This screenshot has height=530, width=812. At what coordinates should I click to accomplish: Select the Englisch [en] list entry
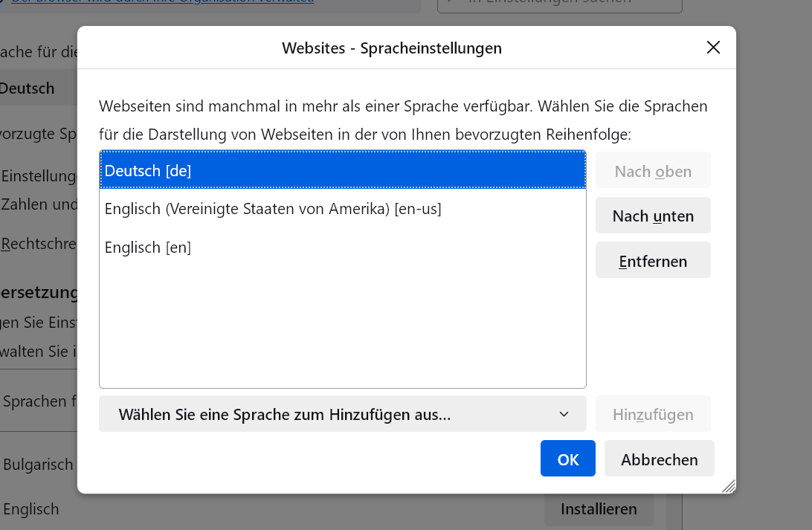tap(342, 248)
